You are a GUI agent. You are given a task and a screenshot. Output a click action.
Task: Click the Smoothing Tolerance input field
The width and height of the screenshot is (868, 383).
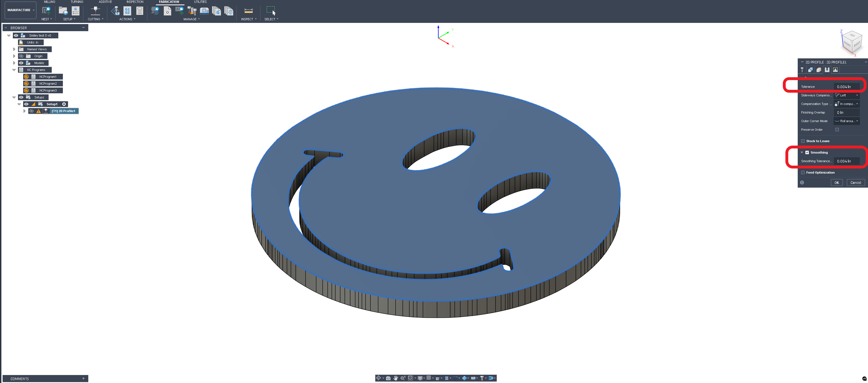[847, 161]
